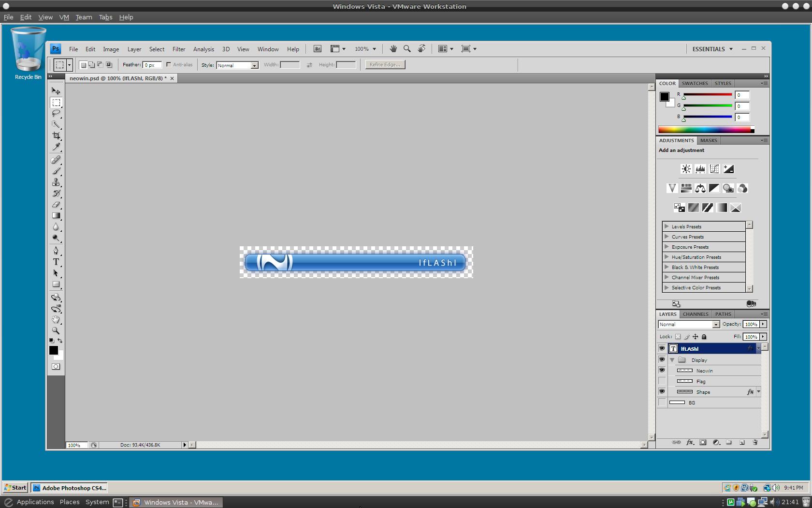The height and width of the screenshot is (508, 812).
Task: Click the Feather input field
Action: click(152, 65)
